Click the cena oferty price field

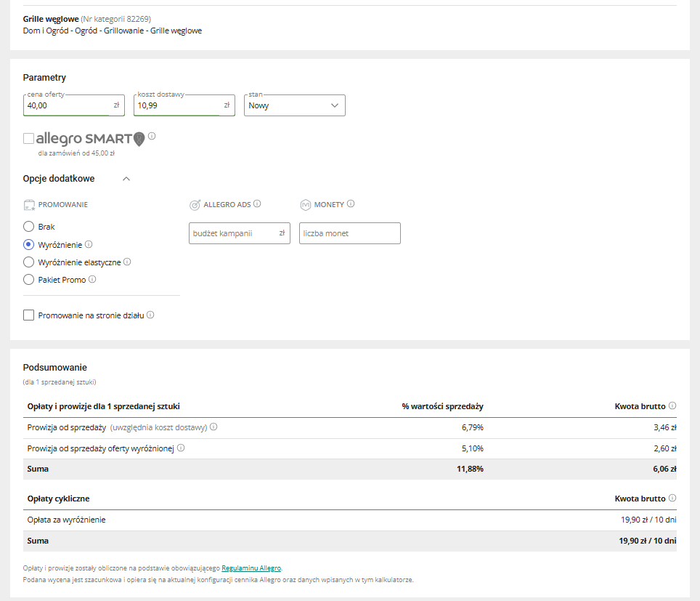point(73,105)
